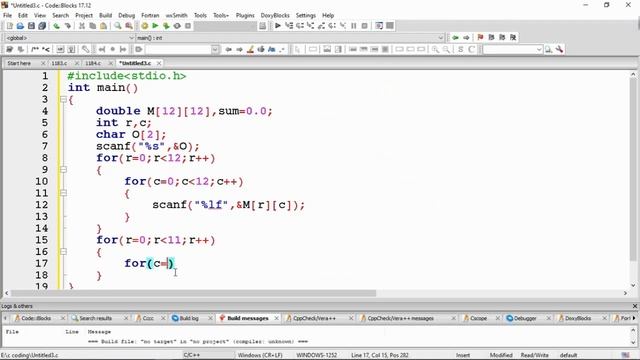This screenshot has height=360, width=640.
Task: Open the CppCheck/Vera++ messages tab
Action: 400,318
